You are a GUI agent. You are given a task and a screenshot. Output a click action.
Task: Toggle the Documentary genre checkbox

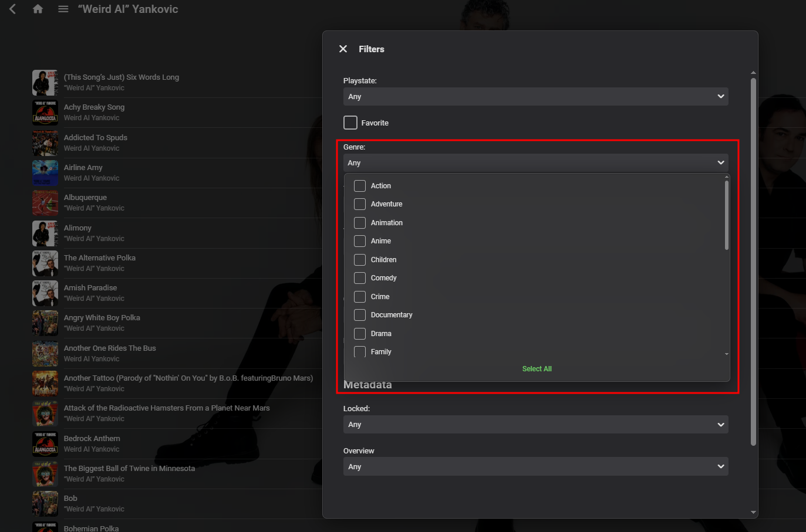[360, 315]
